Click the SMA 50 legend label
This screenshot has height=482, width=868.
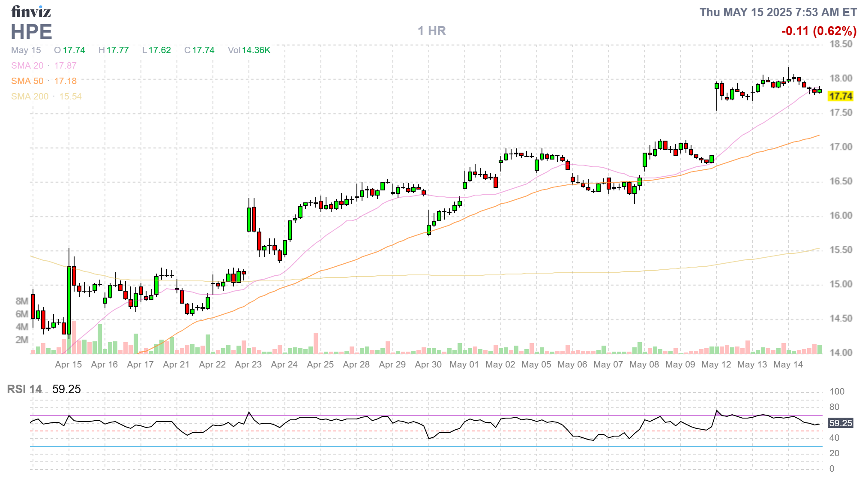pyautogui.click(x=27, y=81)
